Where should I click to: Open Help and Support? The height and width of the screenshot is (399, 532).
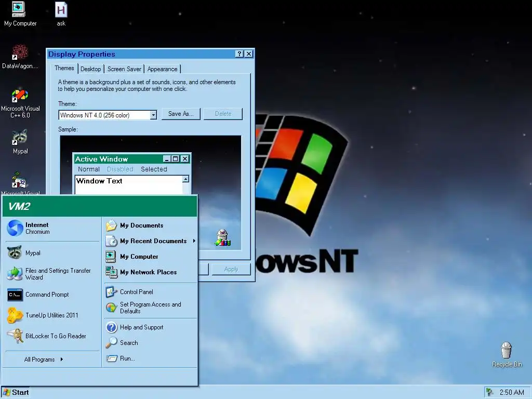pos(151,327)
